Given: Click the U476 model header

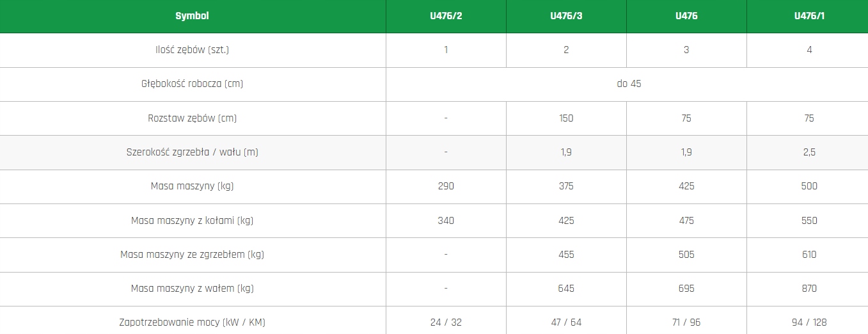Looking at the screenshot, I should (686, 16).
